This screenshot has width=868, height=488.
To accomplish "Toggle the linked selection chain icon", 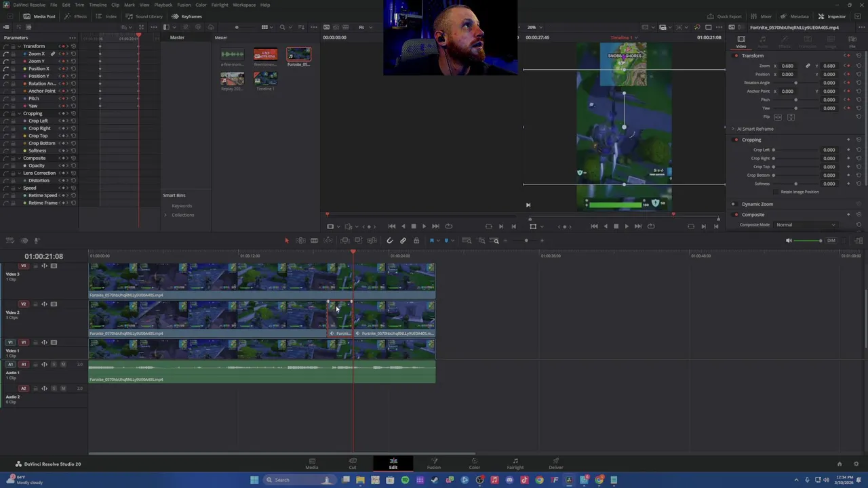I will click(403, 241).
